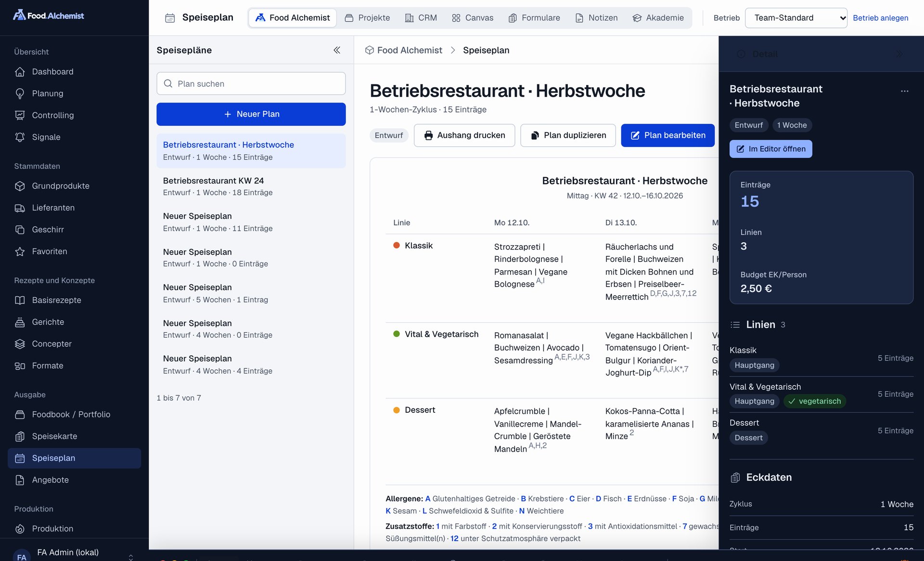Image resolution: width=924 pixels, height=561 pixels.
Task: Switch to the Akademie tab
Action: (x=658, y=18)
